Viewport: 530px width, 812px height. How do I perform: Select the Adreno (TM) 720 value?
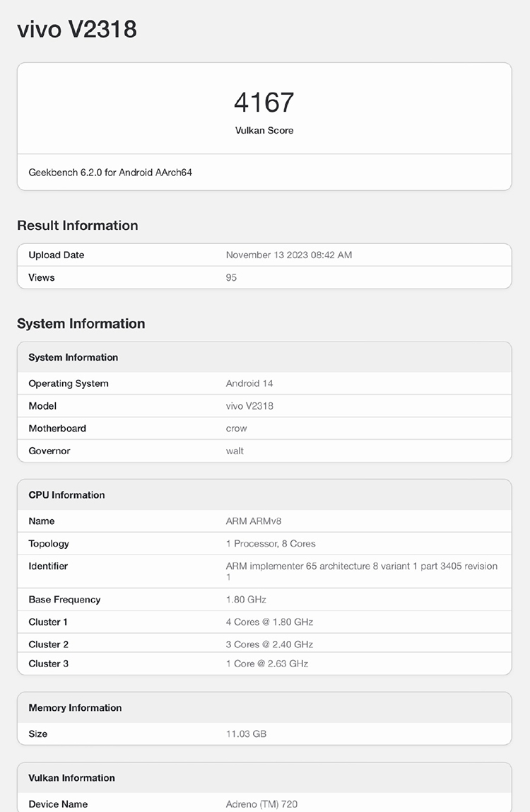(x=261, y=804)
